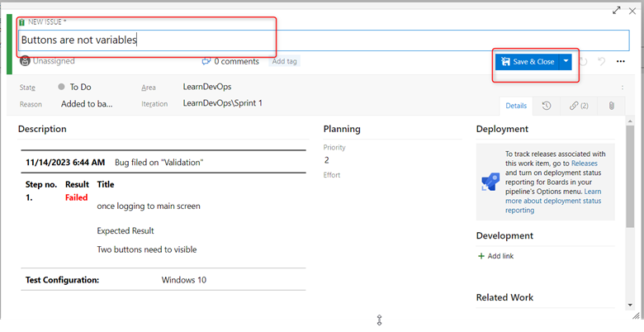
Task: Click Add link under Development
Action: coord(500,256)
